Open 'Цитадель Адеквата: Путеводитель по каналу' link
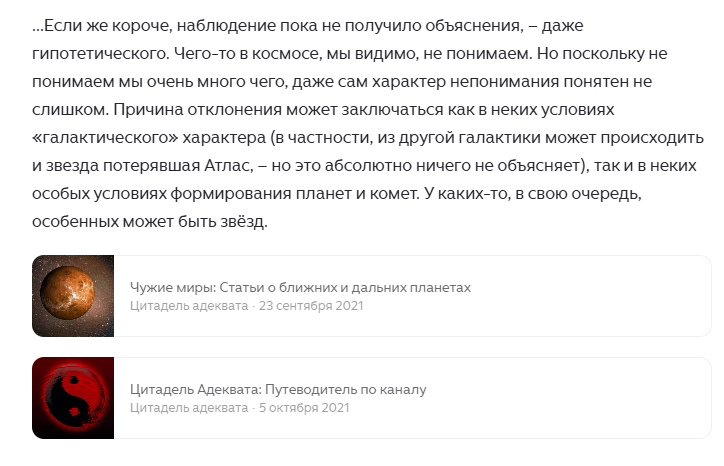The width and height of the screenshot is (724, 466). tap(278, 389)
